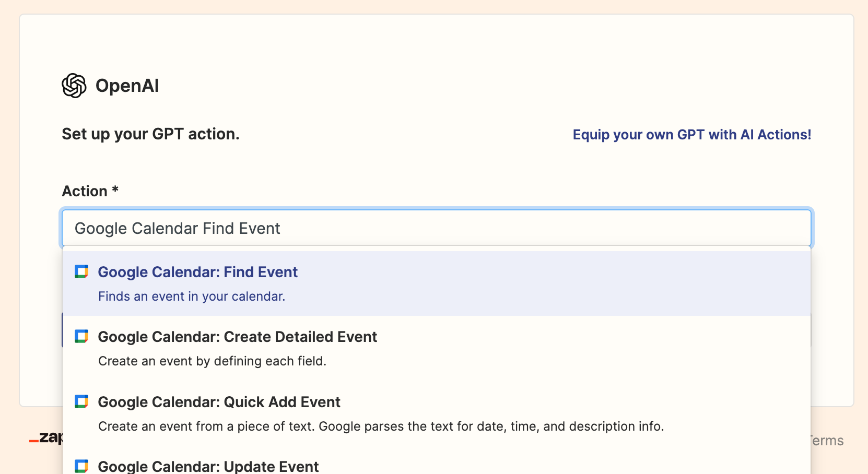The image size is (868, 474).
Task: Select Google Calendar: Find Event option
Action: (437, 283)
